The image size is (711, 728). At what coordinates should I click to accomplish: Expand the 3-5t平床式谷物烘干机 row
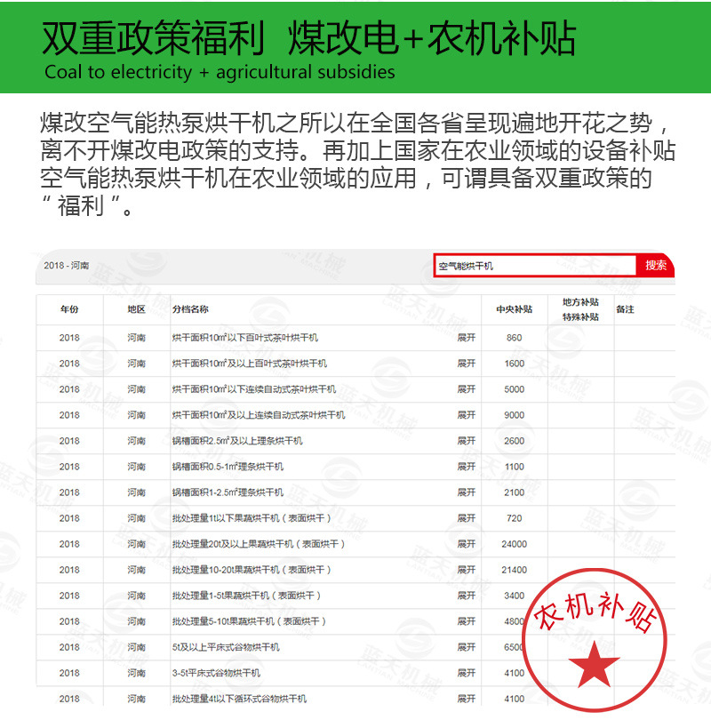(467, 673)
